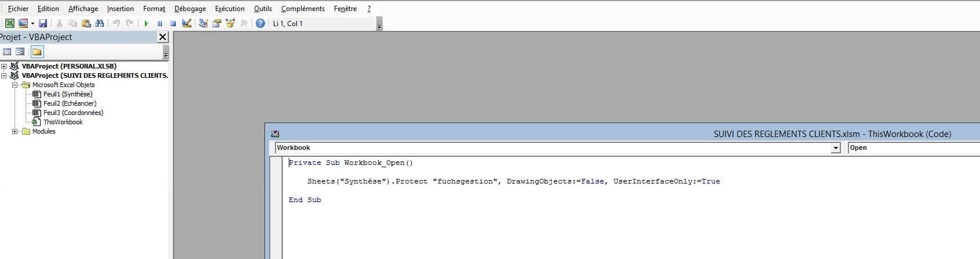This screenshot has height=259, width=980.
Task: Open the Insert UserForm dropdown arrow
Action: click(x=32, y=23)
